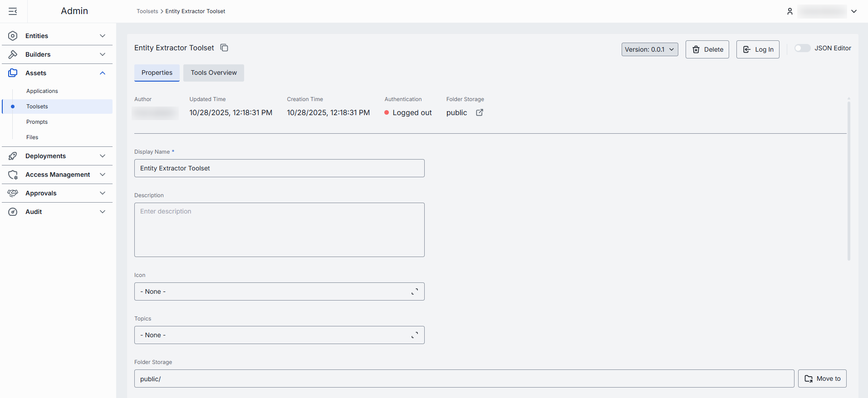Click the Log In button
Screen dimensions: 868x398
coord(757,49)
